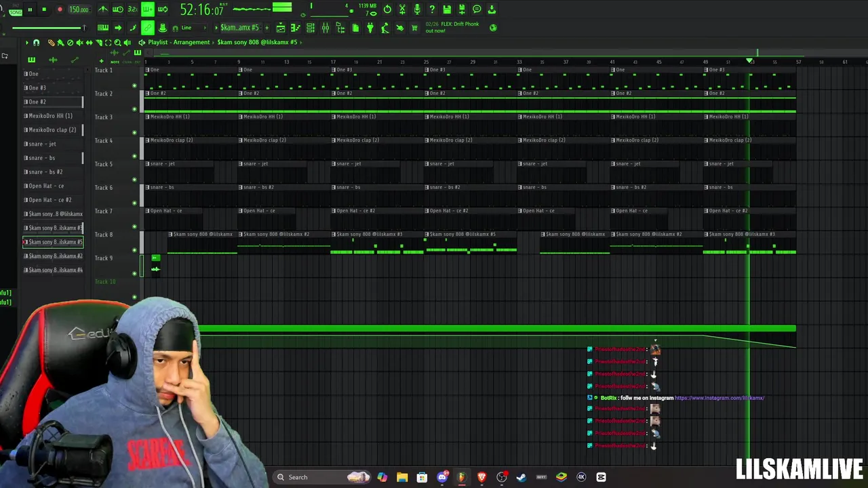Mute Track 8 using its green dot

[x=134, y=250]
